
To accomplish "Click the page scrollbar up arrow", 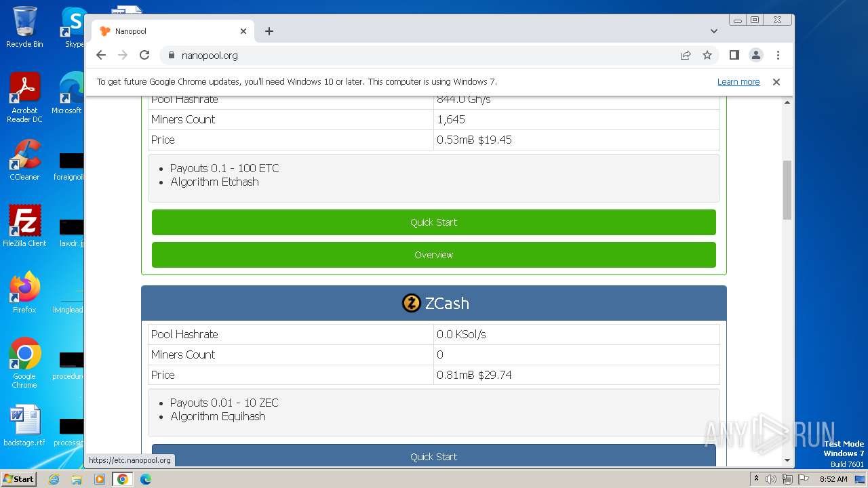I will click(787, 102).
